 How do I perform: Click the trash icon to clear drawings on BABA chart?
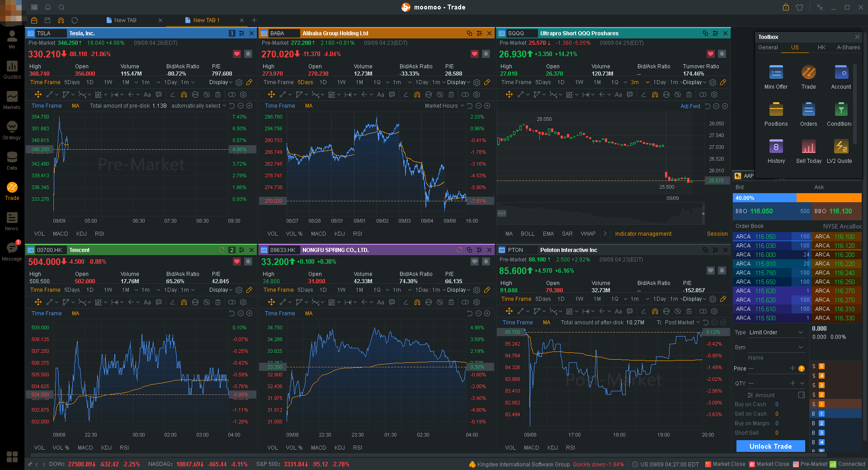(x=451, y=95)
